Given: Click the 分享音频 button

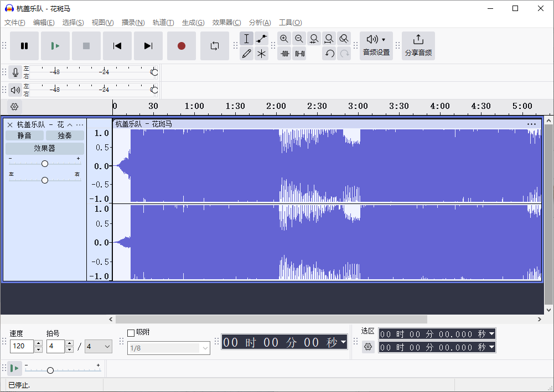Looking at the screenshot, I should point(418,45).
